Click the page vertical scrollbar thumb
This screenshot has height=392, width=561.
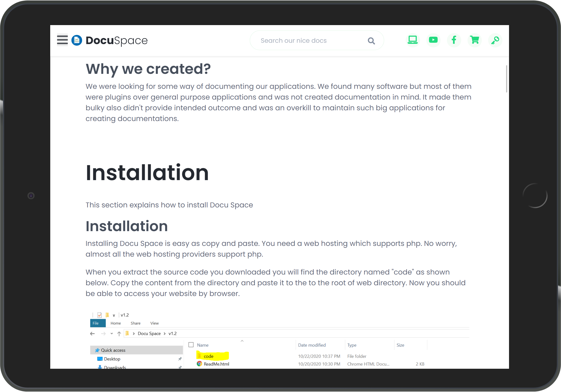coord(506,79)
